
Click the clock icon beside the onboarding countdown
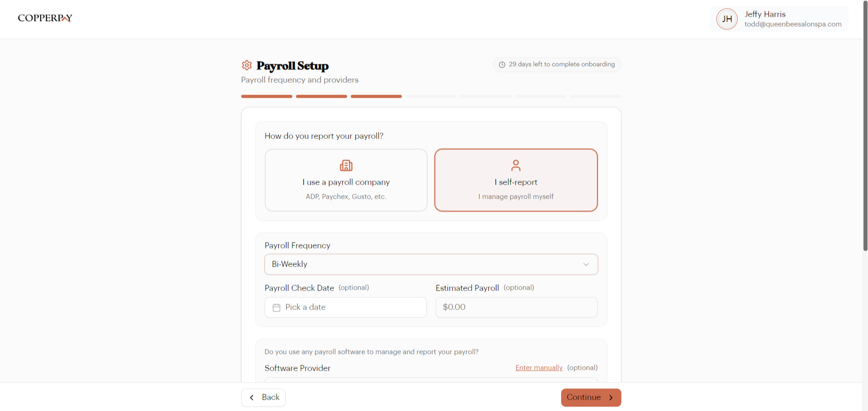[x=502, y=64]
